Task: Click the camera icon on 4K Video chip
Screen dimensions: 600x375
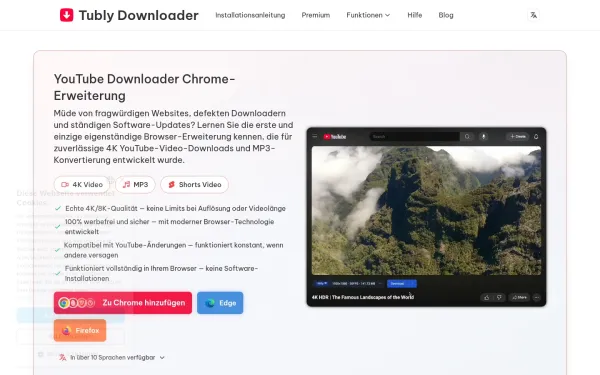Action: tap(65, 184)
